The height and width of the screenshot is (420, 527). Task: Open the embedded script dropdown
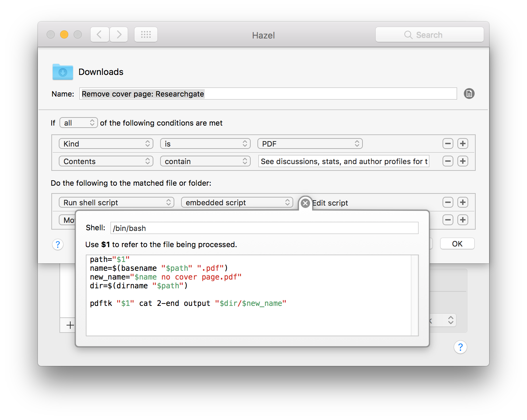tap(237, 203)
